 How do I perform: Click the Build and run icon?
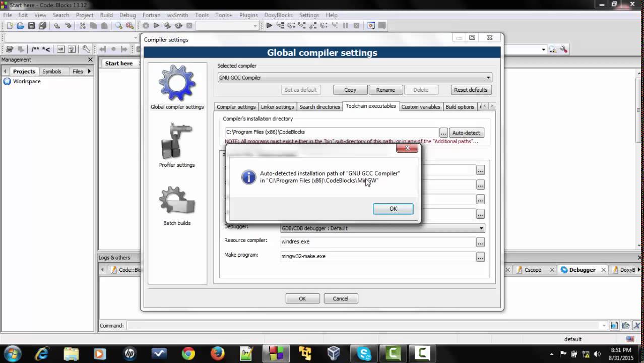tap(168, 26)
